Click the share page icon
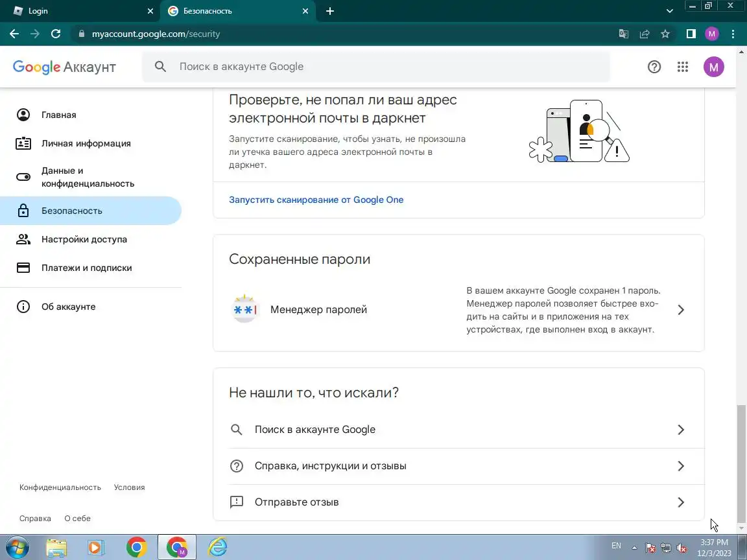 [644, 34]
